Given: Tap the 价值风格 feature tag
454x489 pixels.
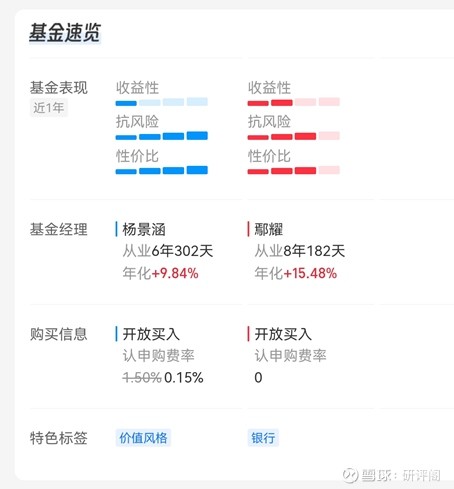Looking at the screenshot, I should pyautogui.click(x=143, y=438).
